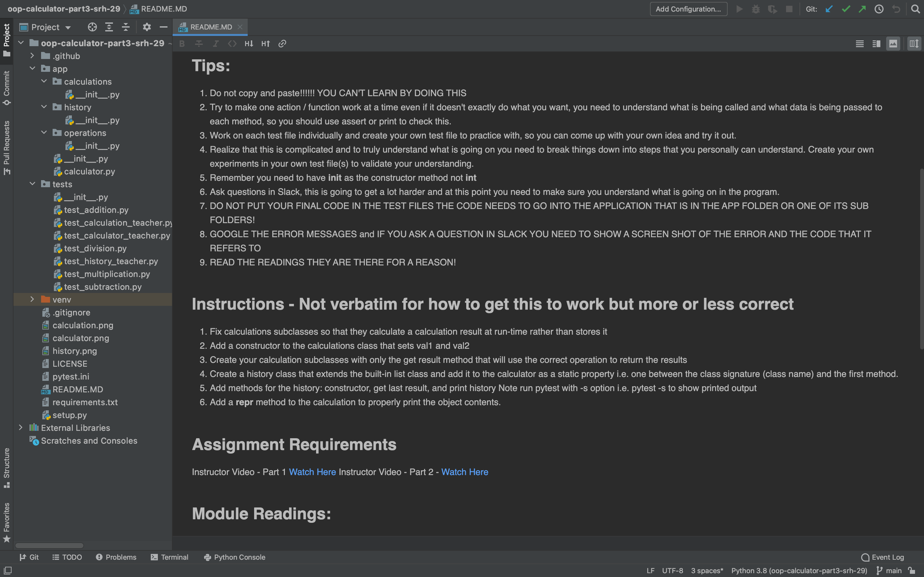The height and width of the screenshot is (577, 924).
Task: Click the create link toolbar icon
Action: [x=282, y=44]
